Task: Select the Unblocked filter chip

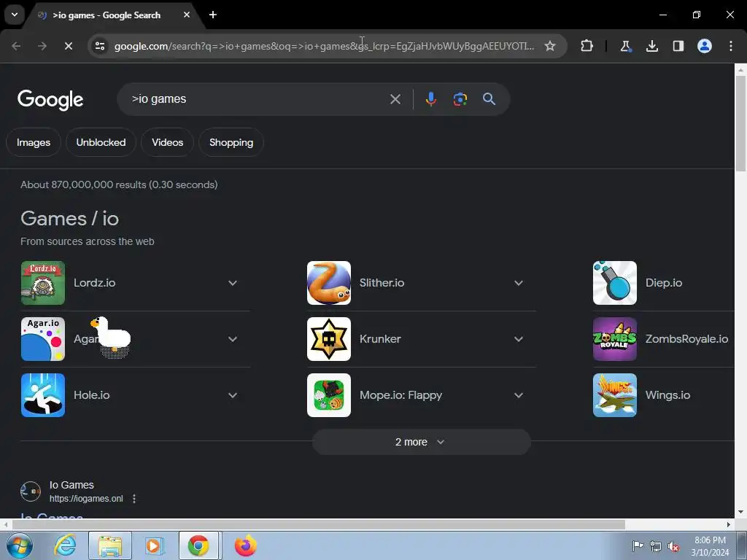Action: point(101,142)
